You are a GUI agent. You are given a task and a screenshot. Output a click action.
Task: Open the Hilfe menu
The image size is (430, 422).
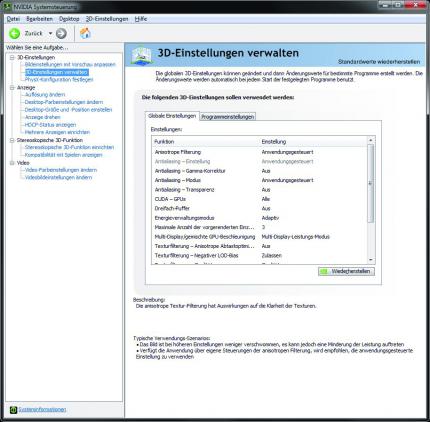141,19
